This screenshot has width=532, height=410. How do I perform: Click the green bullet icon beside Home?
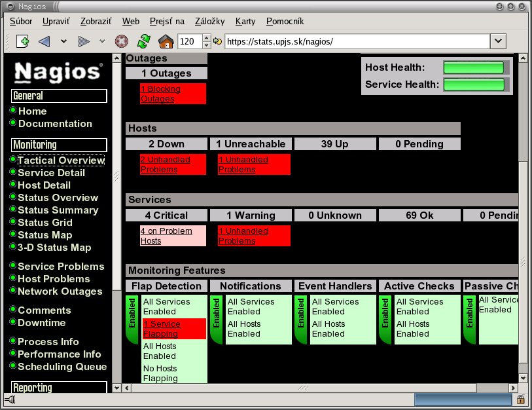[x=13, y=110]
